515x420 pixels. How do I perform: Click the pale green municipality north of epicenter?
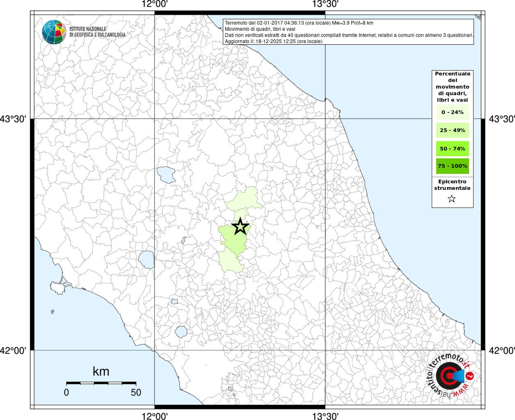tap(245, 200)
